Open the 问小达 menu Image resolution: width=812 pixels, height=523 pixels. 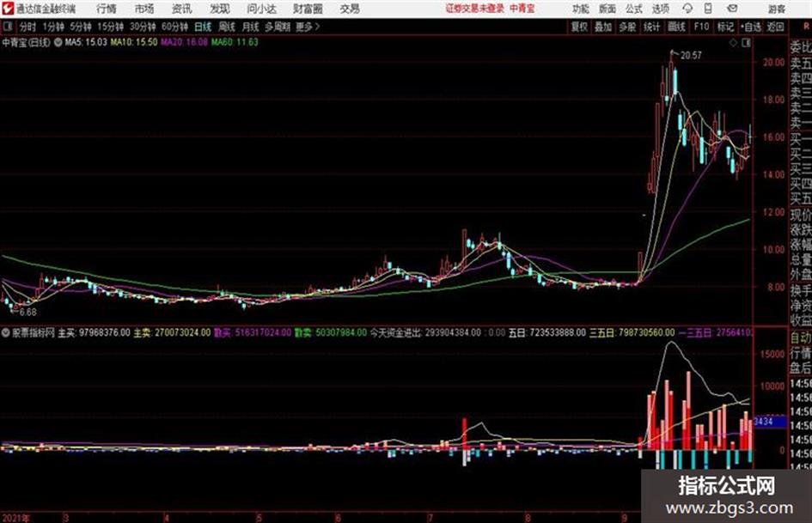[261, 9]
